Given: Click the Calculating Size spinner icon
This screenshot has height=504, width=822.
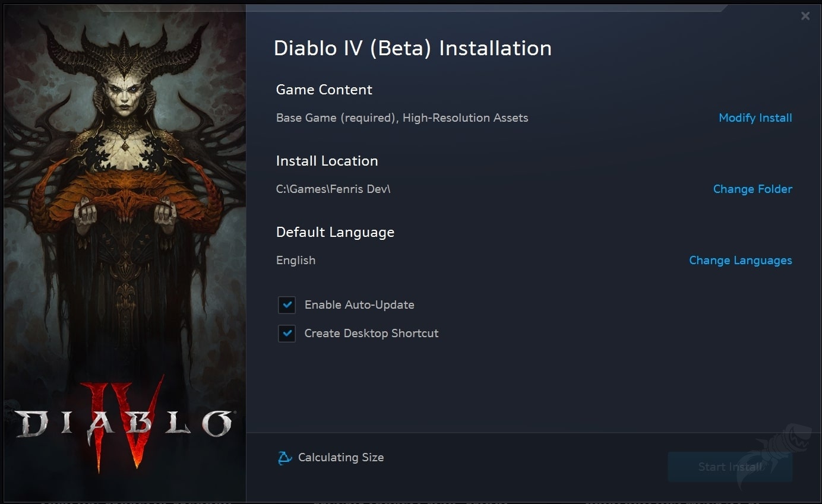Looking at the screenshot, I should point(285,458).
